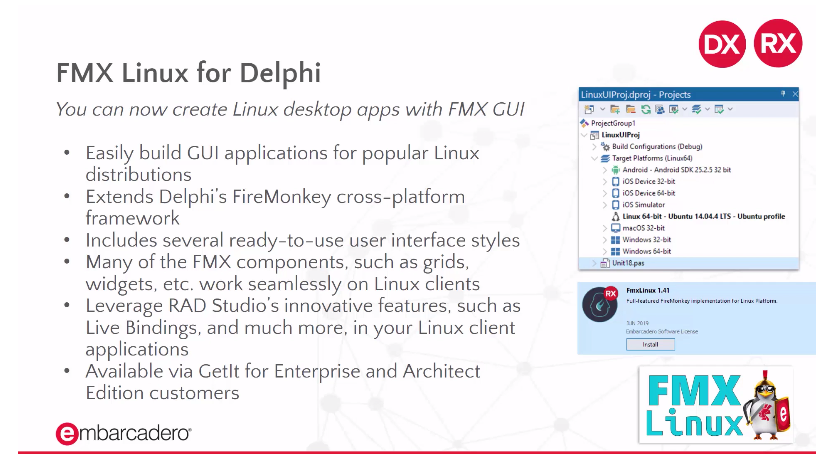826x470 pixels.
Task: Select Windows 64-bit platform
Action: click(x=647, y=251)
